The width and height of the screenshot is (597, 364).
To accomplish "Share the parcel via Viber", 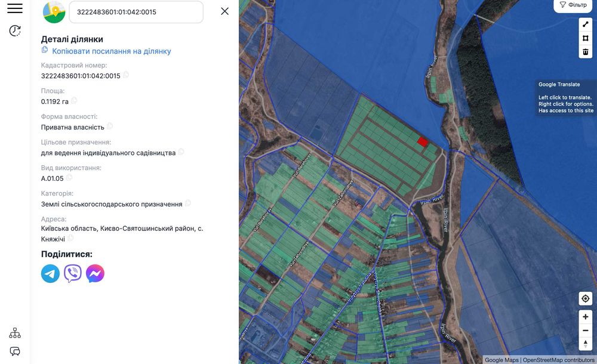I will (73, 273).
